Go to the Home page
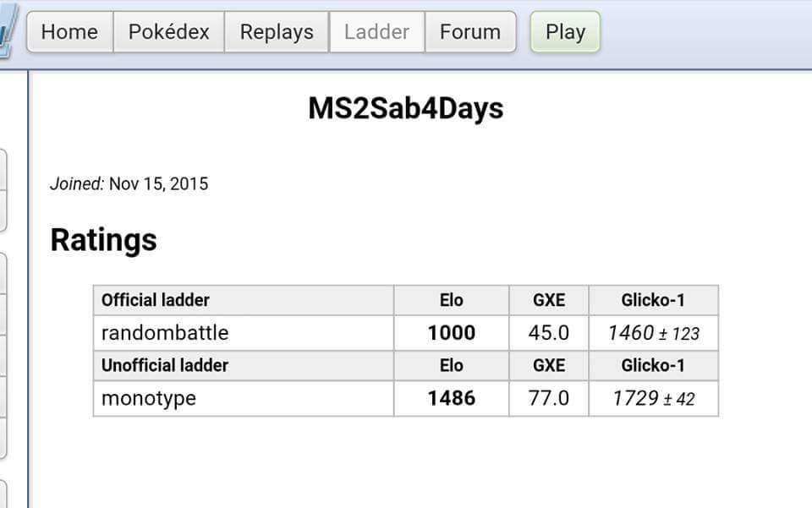The image size is (812, 508). [69, 32]
